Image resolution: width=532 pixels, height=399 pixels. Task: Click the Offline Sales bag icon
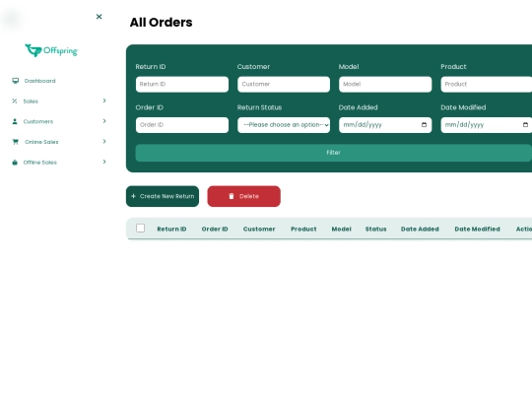[15, 163]
